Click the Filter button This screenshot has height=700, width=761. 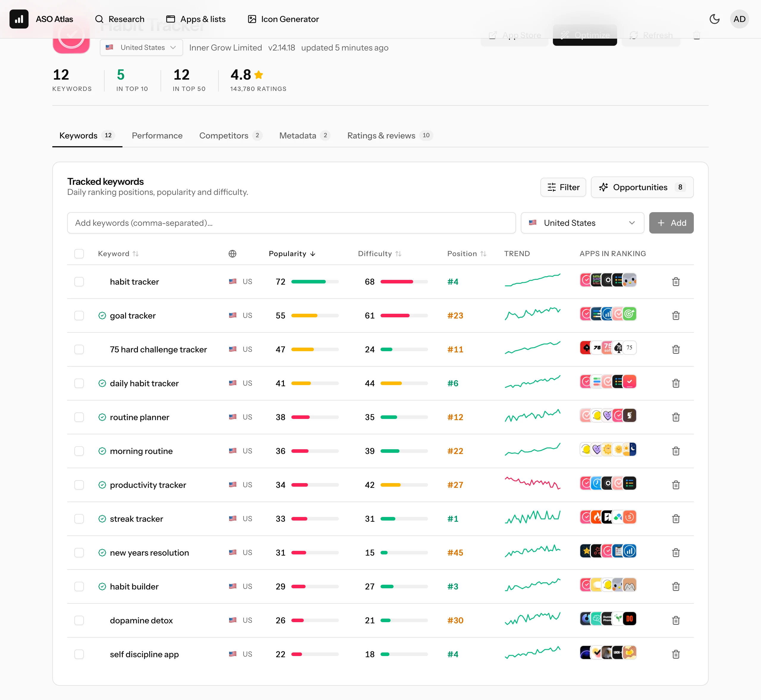pos(563,187)
